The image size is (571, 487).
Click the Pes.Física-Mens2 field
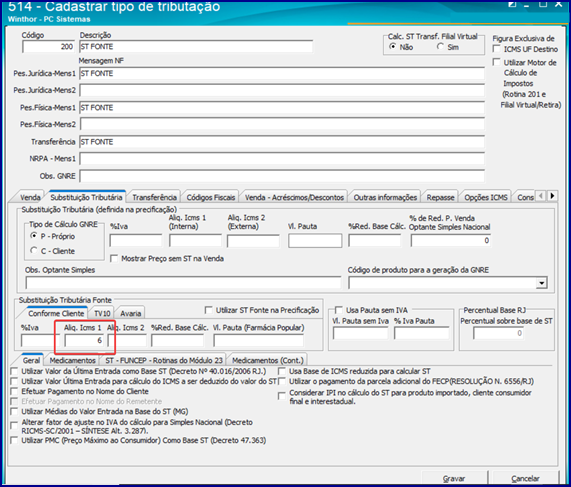pos(282,124)
